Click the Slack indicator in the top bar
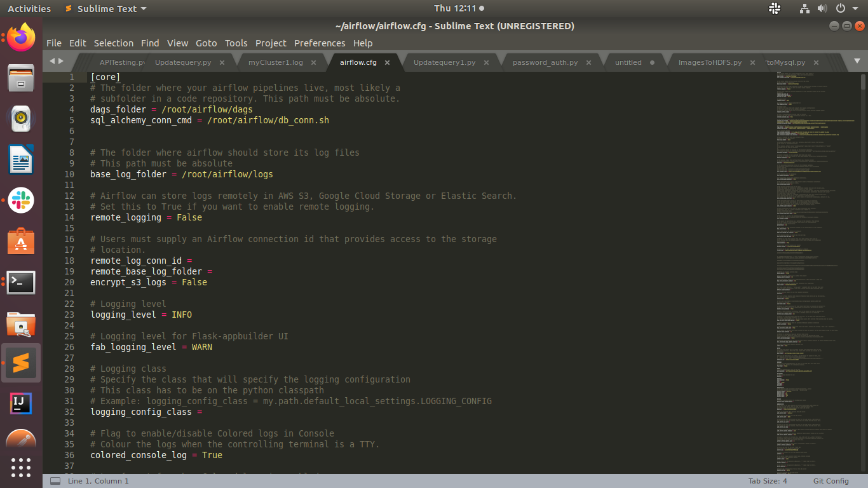The width and height of the screenshot is (868, 488). pos(775,9)
